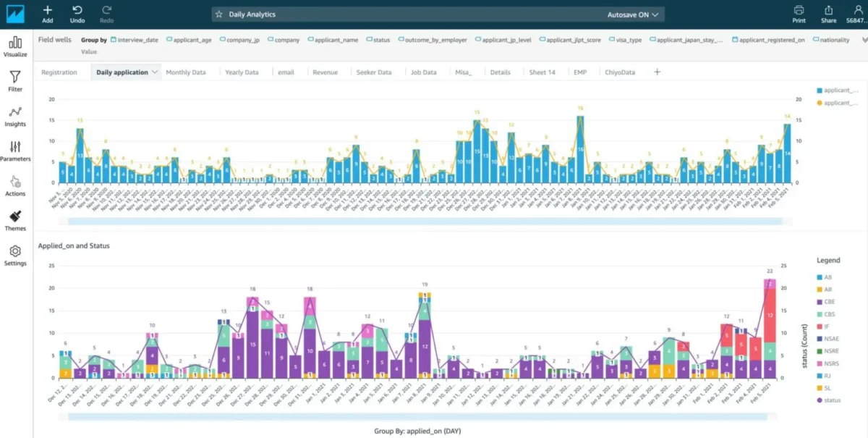Open the Themes brush icon
This screenshot has width=868, height=438.
pyautogui.click(x=15, y=216)
